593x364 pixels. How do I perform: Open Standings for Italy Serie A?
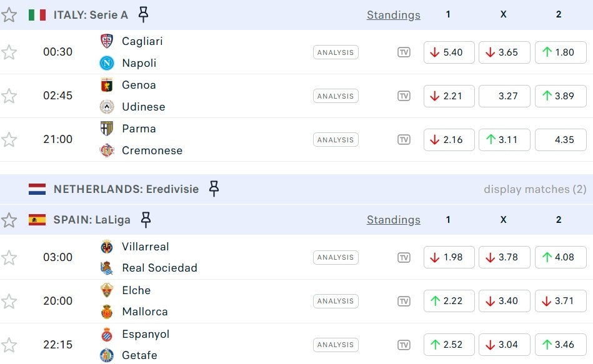(x=393, y=15)
